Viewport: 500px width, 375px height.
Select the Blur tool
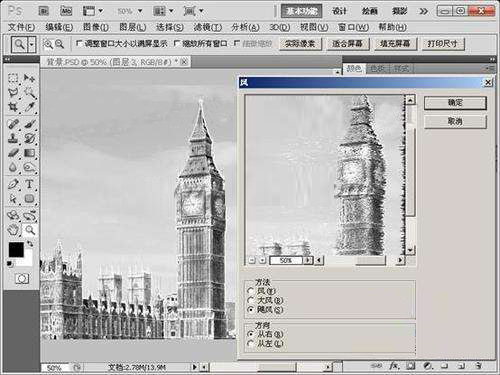click(13, 167)
